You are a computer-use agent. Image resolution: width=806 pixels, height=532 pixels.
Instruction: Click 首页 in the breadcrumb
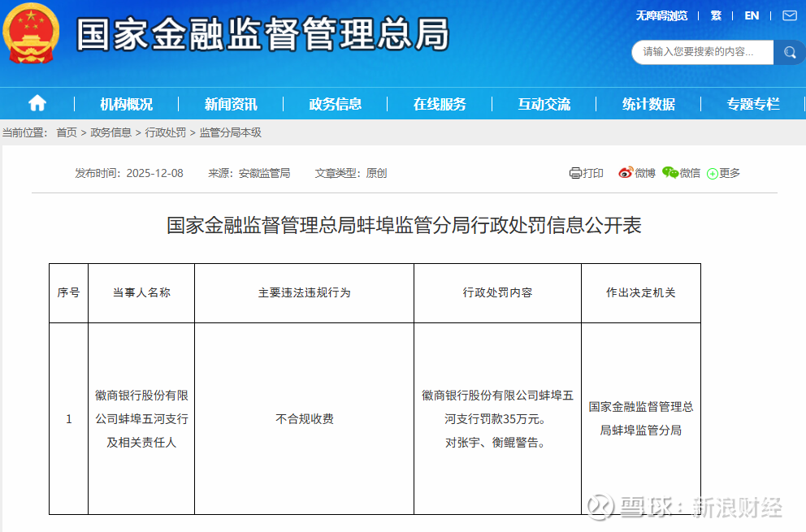point(67,132)
